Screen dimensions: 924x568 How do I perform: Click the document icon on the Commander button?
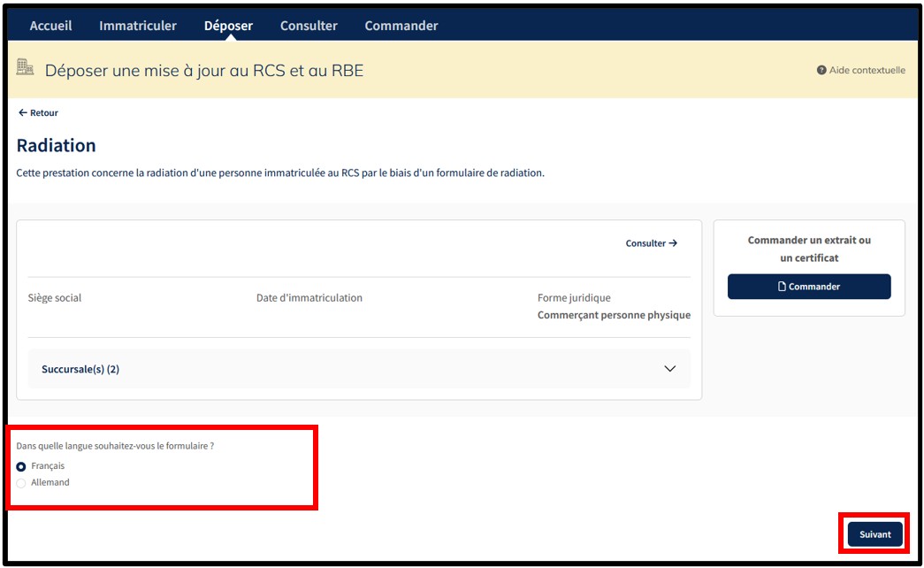click(x=782, y=287)
